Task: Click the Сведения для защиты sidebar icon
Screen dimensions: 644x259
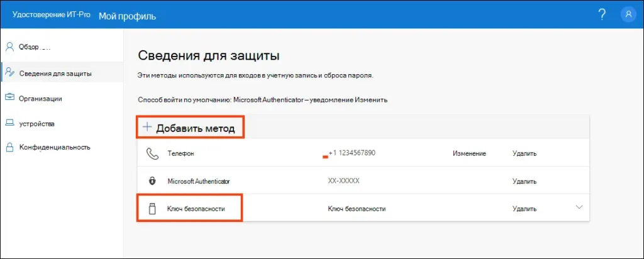Action: [9, 73]
